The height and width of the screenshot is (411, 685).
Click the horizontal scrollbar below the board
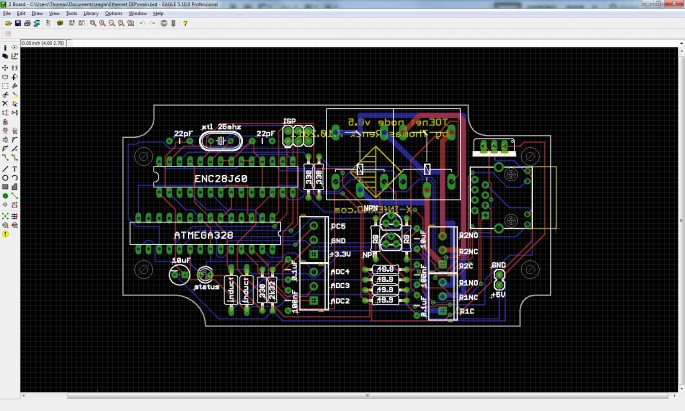(367, 396)
